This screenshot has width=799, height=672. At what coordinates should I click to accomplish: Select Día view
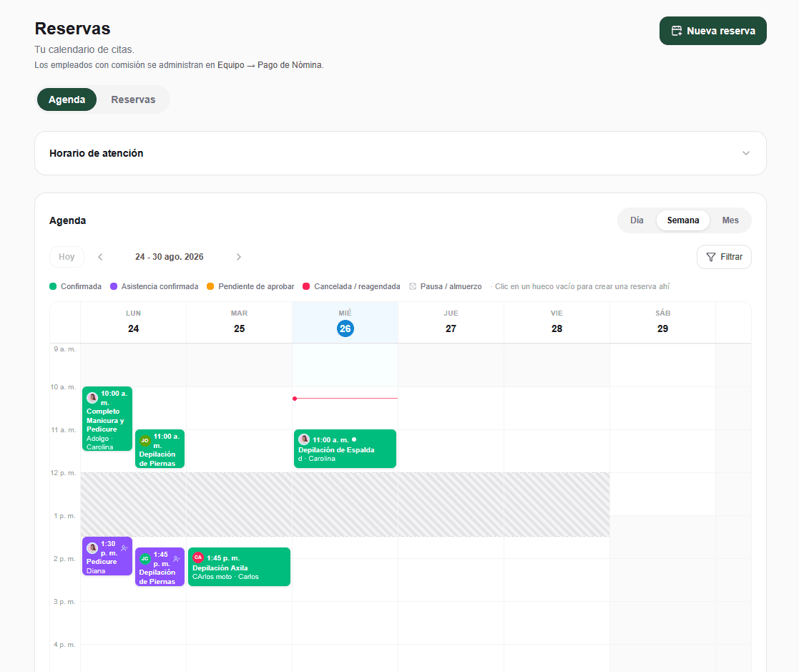tap(637, 220)
